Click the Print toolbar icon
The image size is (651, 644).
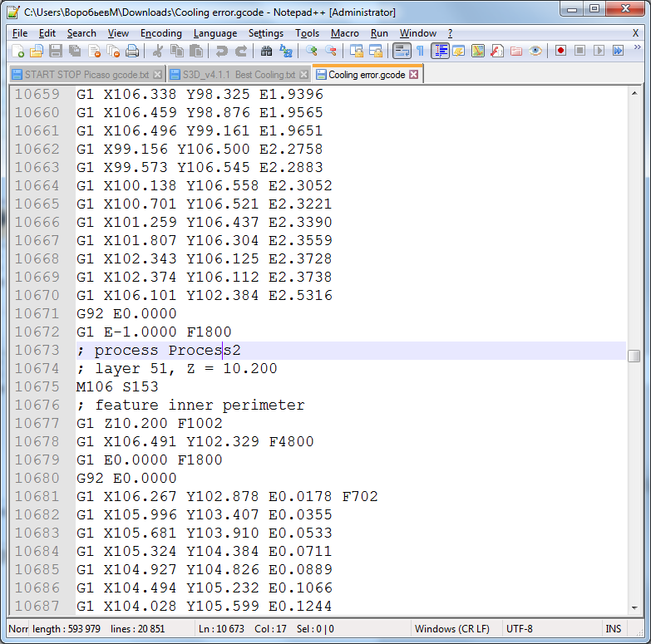[132, 51]
